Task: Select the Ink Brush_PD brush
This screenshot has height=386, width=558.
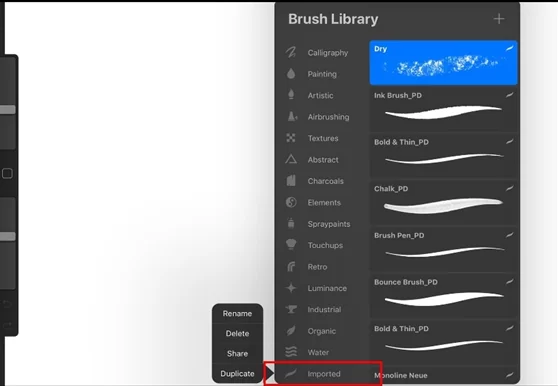Action: coord(443,109)
